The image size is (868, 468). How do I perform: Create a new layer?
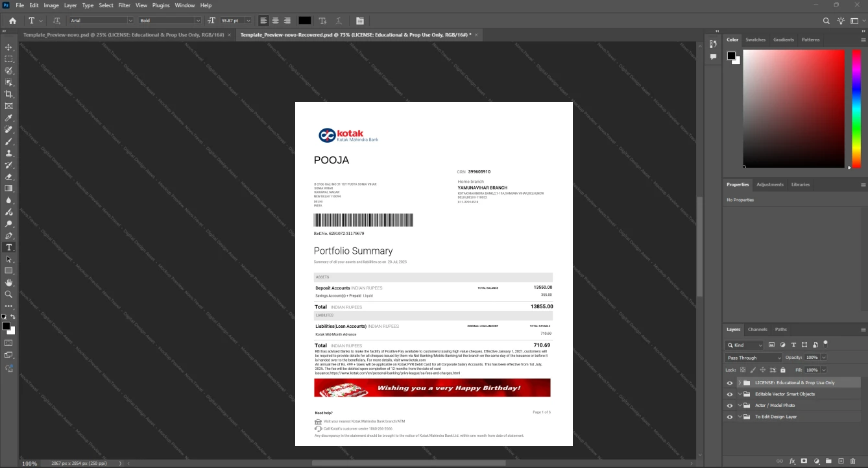click(x=841, y=461)
